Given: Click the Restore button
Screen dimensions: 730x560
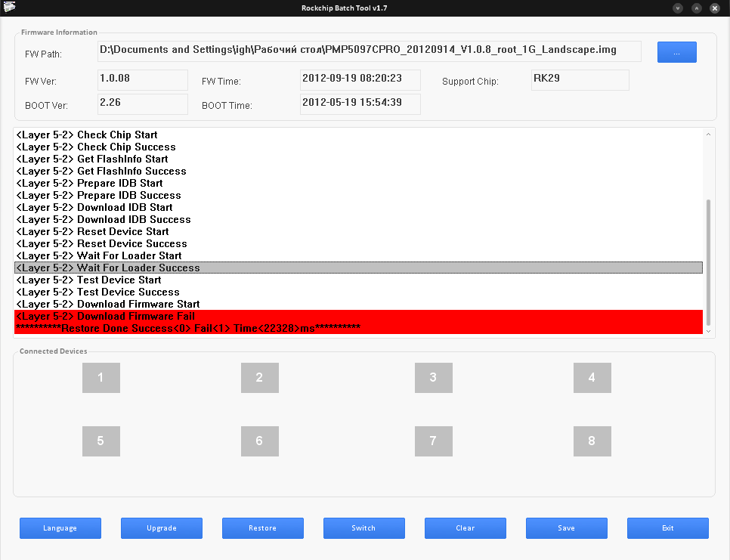Looking at the screenshot, I should (x=262, y=528).
